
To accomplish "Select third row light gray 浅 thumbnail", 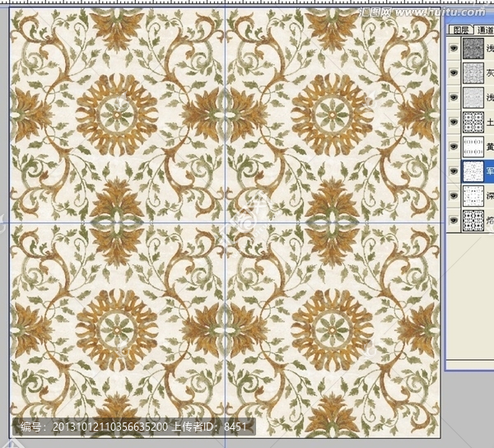I will click(473, 97).
